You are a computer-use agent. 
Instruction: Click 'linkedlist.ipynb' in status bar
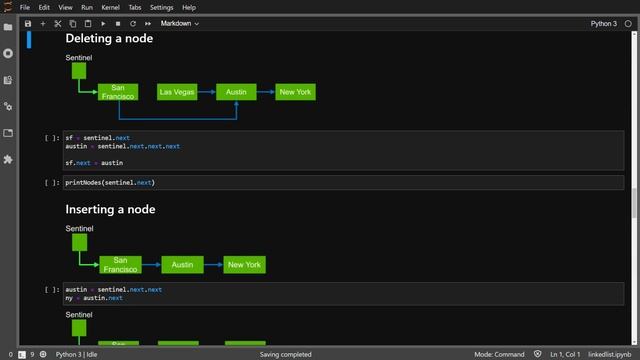click(609, 355)
